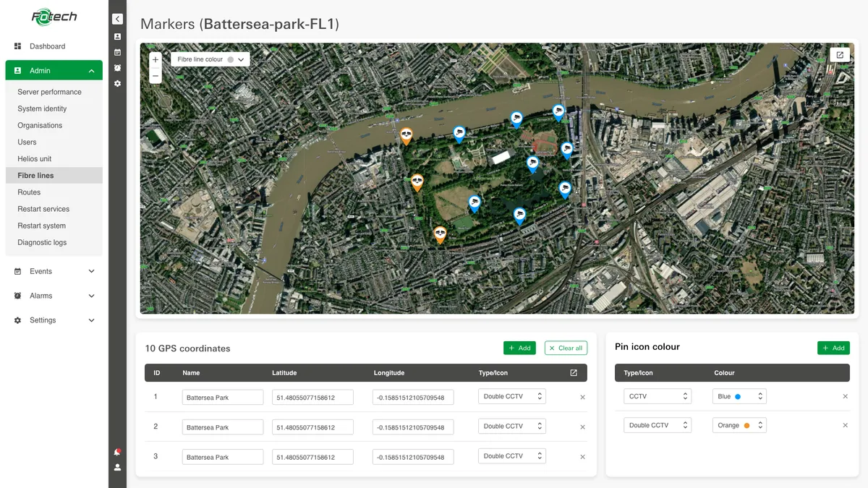The image size is (868, 488).
Task: Click Add in the Pin icon colour panel
Action: point(833,348)
